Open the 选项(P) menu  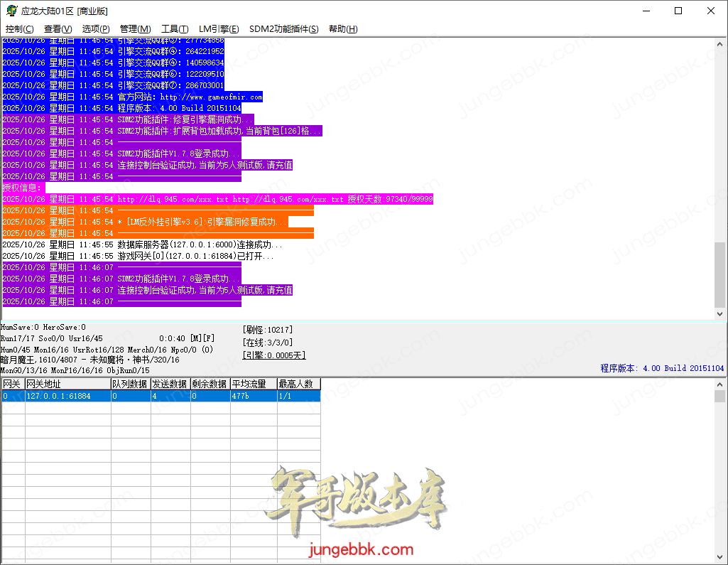[x=96, y=29]
